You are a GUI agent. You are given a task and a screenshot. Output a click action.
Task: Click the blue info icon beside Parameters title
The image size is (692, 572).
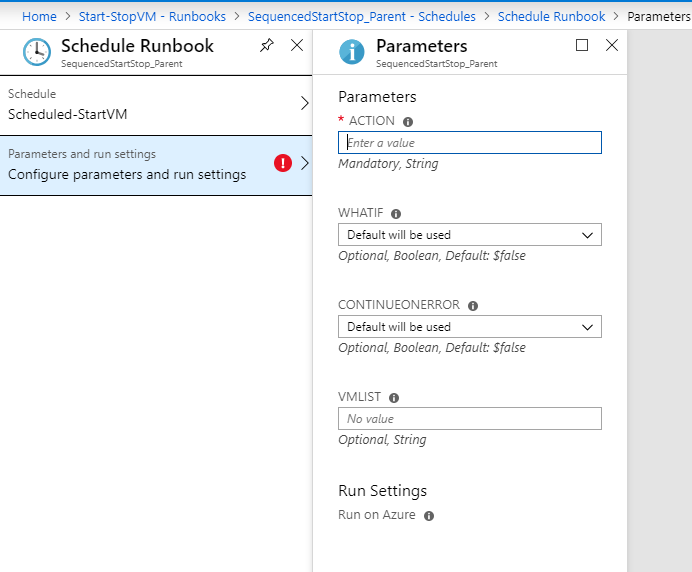[352, 52]
